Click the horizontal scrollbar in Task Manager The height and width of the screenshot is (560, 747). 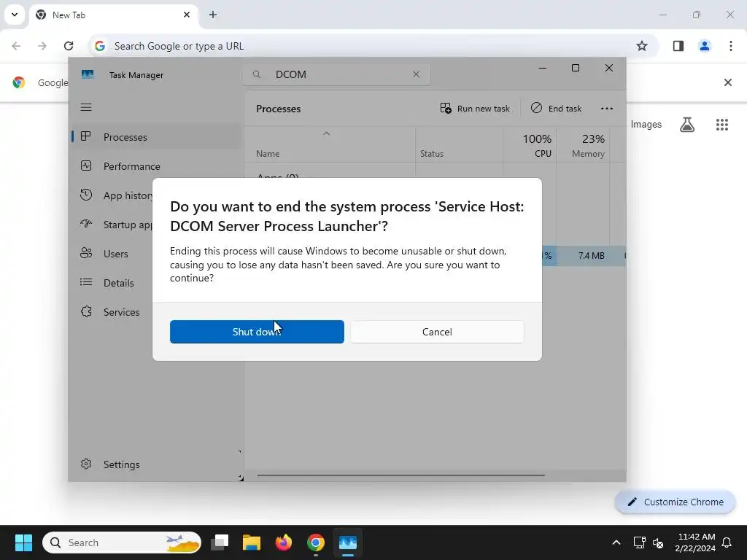(x=400, y=475)
